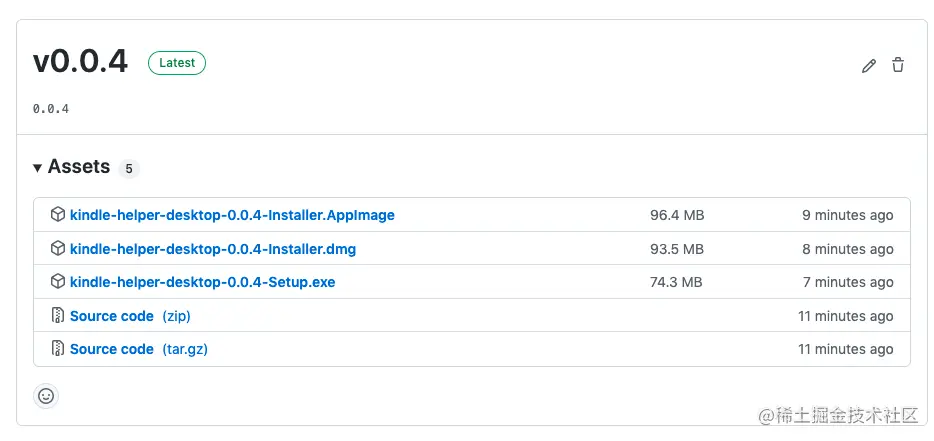
Task: Click the green Latest badge
Action: [177, 63]
